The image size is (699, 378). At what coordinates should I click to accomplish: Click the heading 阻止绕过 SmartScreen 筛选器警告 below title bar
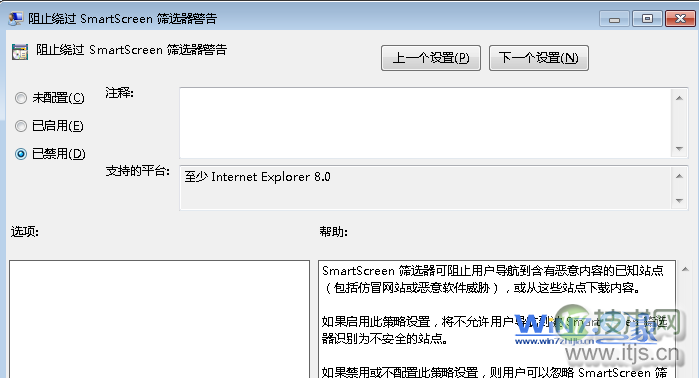[x=132, y=49]
